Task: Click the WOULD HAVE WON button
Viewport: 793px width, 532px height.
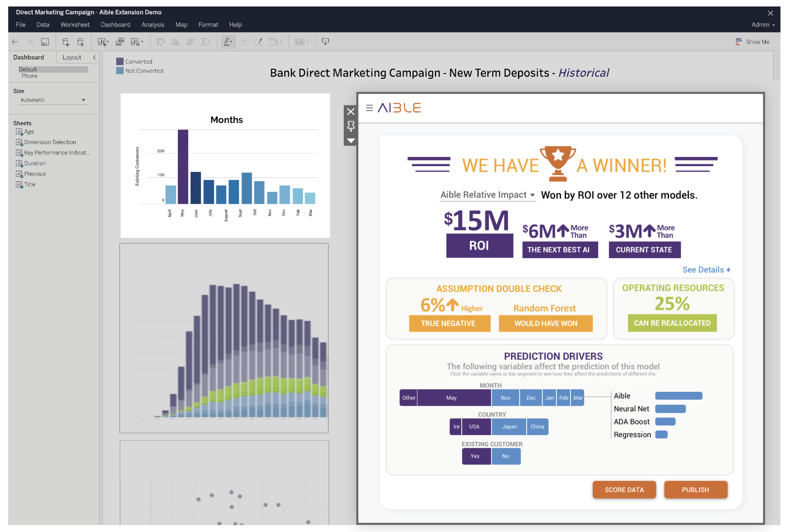Action: click(546, 324)
